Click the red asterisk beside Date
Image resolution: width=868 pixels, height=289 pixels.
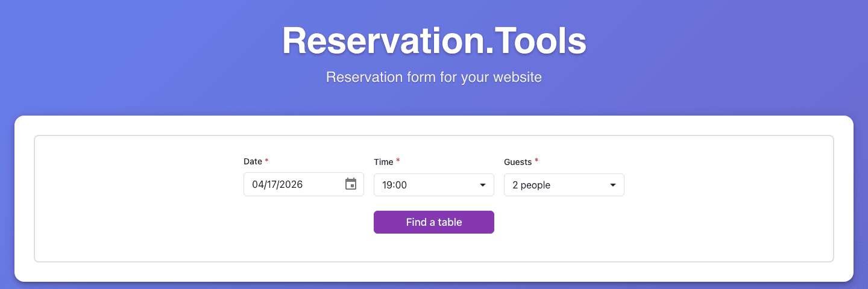pos(267,161)
